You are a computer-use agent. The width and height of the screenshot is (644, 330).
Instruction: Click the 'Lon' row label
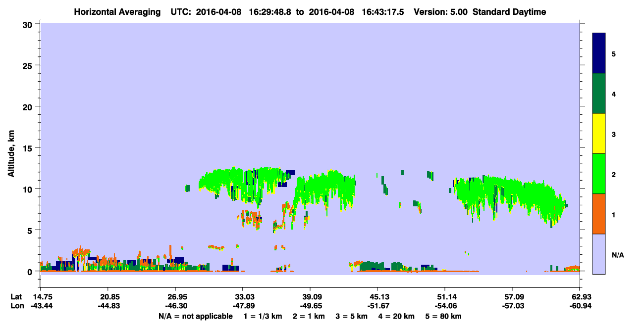click(x=17, y=306)
